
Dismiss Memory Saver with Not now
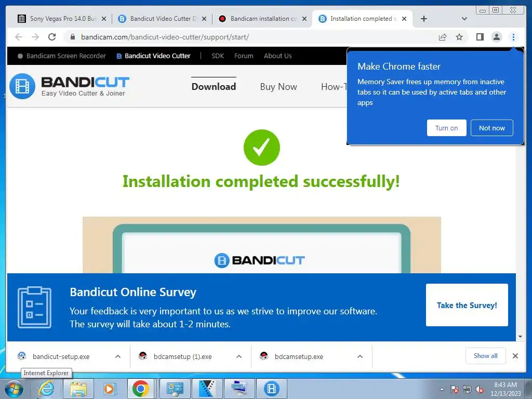click(x=491, y=128)
